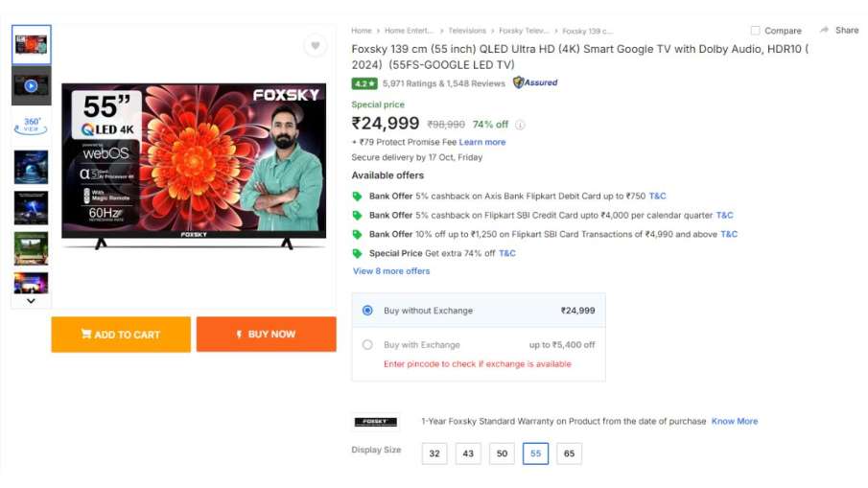Viewport: 868px width, 488px height.
Task: Click the ADD TO CART button
Action: pos(121,335)
